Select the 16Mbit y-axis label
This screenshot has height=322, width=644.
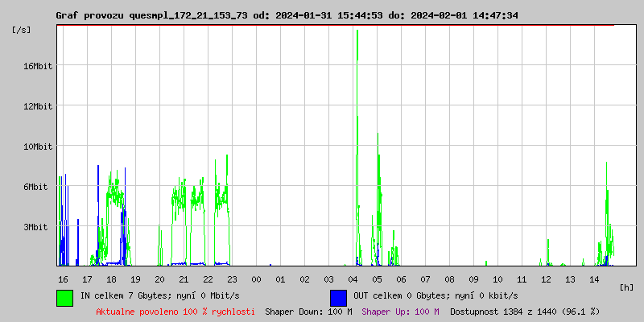[x=38, y=66]
